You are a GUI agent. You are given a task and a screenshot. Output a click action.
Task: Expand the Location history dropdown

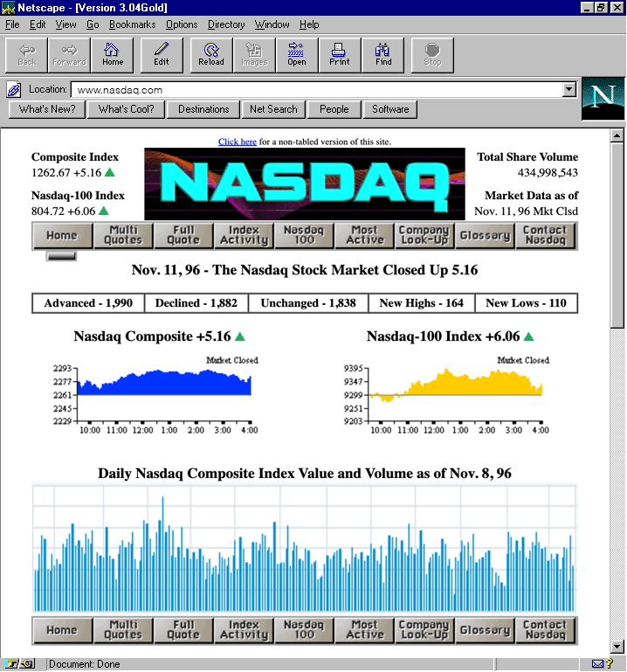point(568,90)
